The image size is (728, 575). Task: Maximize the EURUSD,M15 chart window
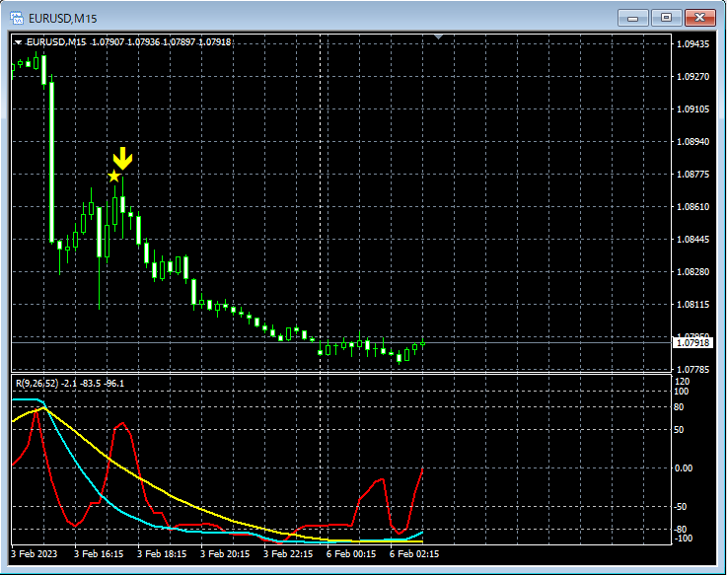click(x=666, y=18)
